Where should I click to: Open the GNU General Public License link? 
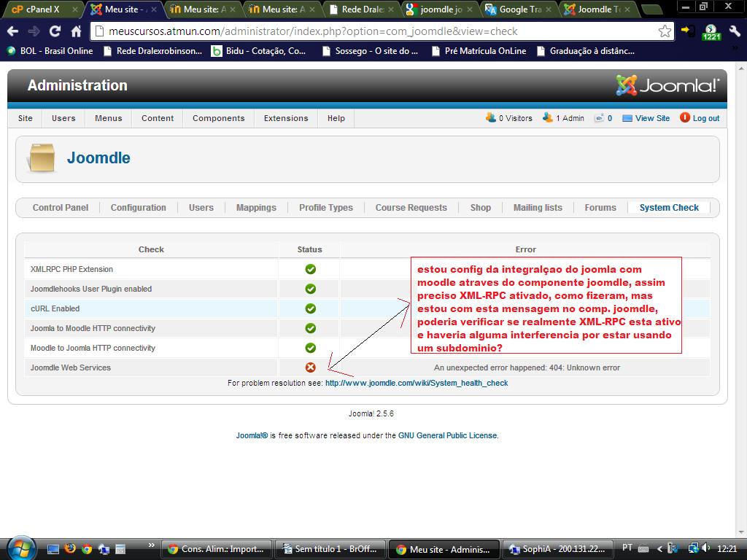point(447,435)
